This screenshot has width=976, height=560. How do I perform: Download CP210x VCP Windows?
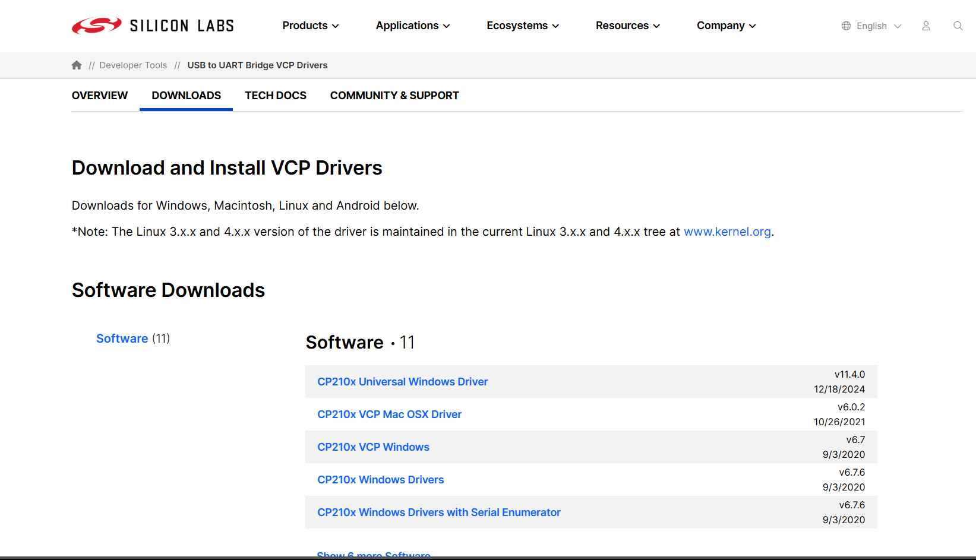tap(373, 447)
